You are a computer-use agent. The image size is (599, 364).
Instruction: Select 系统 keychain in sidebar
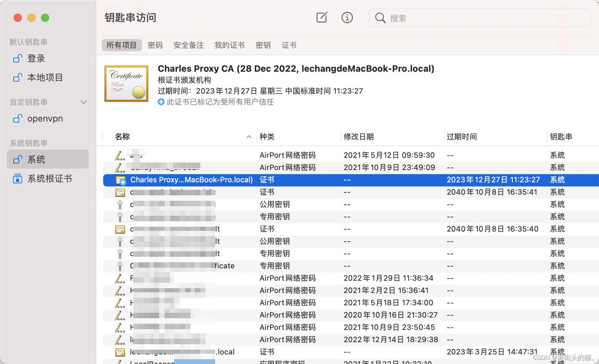pyautogui.click(x=48, y=159)
